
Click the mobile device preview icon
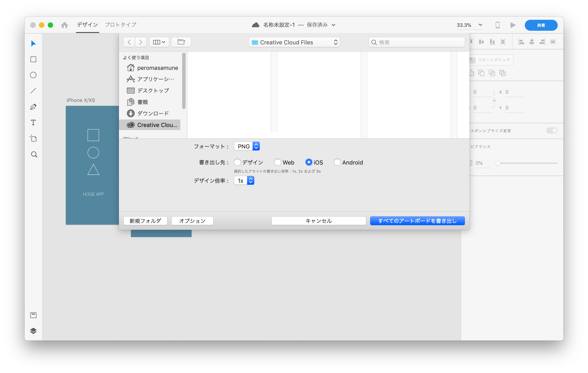click(x=497, y=25)
